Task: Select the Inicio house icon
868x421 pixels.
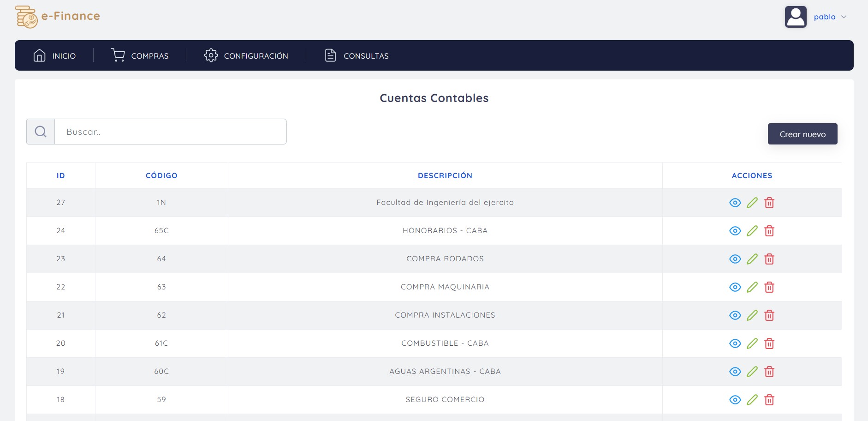Action: 39,55
